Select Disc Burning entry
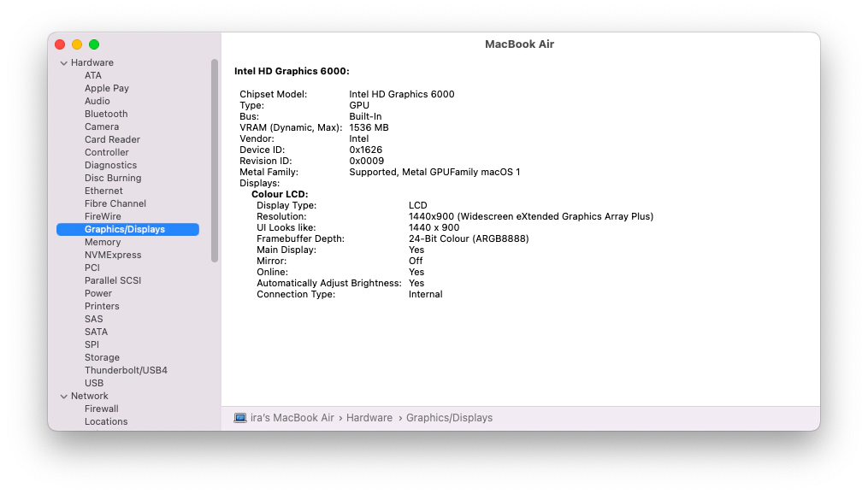Screen dimensions: 868x494 (x=113, y=178)
